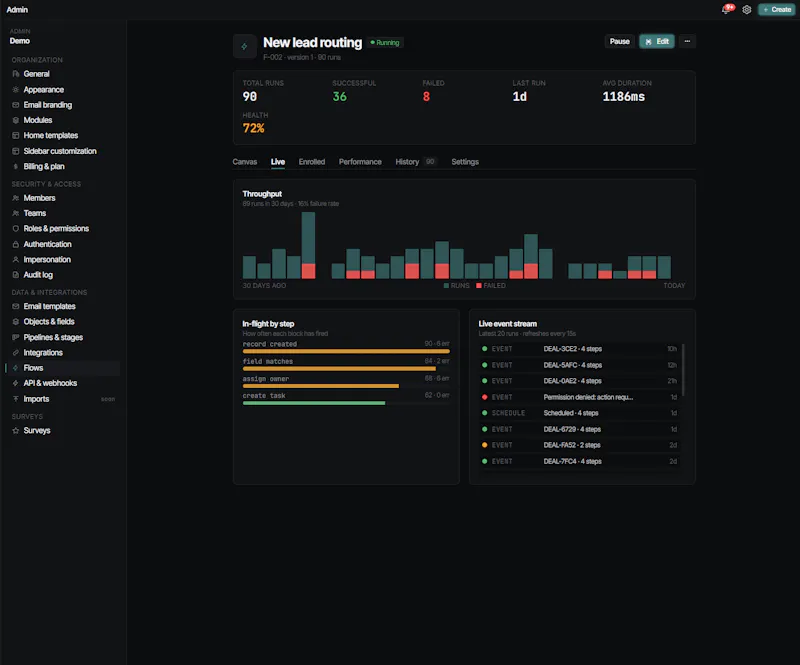Click the Create button
This screenshot has width=800, height=665.
(x=777, y=10)
